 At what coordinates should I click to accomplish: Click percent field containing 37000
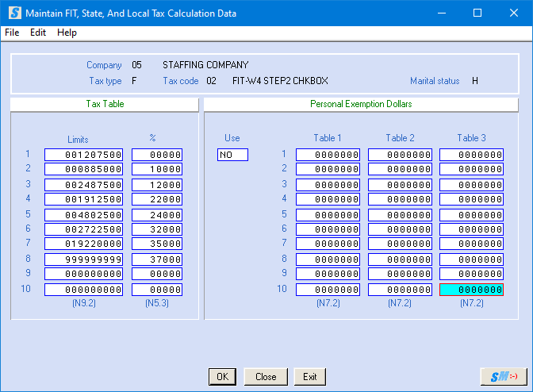[x=157, y=259]
